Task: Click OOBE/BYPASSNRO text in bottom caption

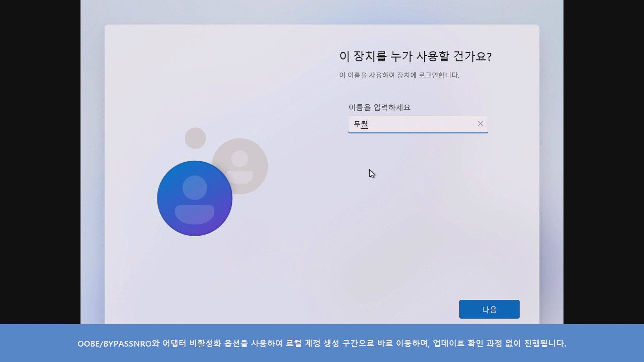Action: 114,344
